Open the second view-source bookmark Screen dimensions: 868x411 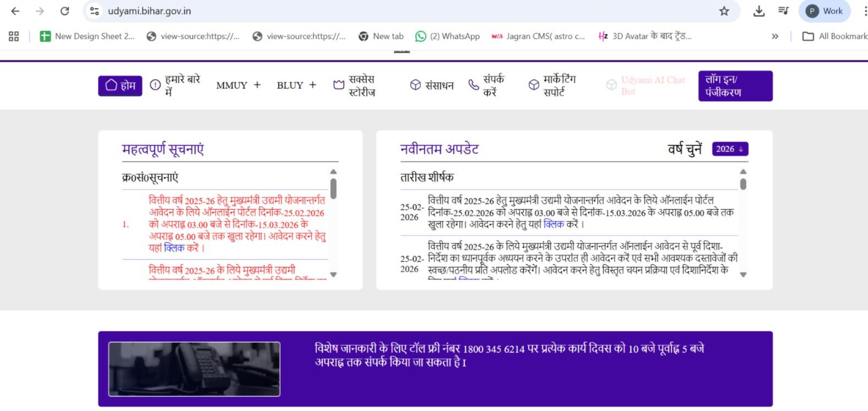[299, 36]
